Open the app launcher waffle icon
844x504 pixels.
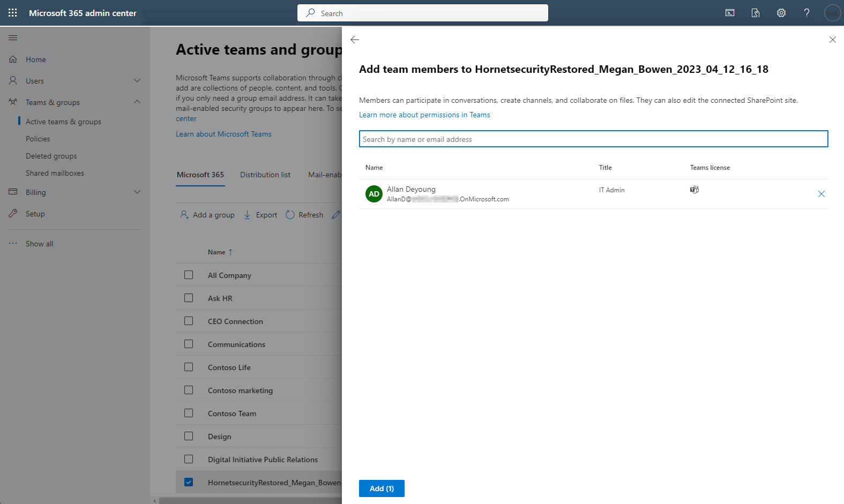(x=13, y=13)
